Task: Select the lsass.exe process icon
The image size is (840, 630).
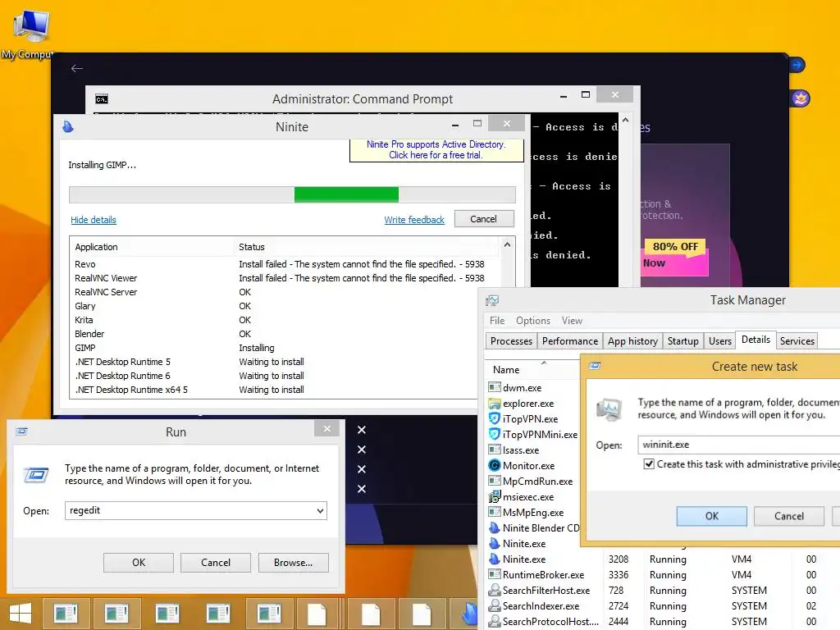Action: pos(495,450)
